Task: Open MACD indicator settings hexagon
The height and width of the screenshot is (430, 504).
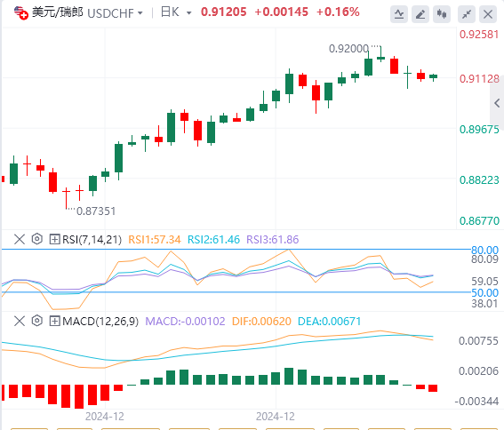Action: [x=37, y=321]
